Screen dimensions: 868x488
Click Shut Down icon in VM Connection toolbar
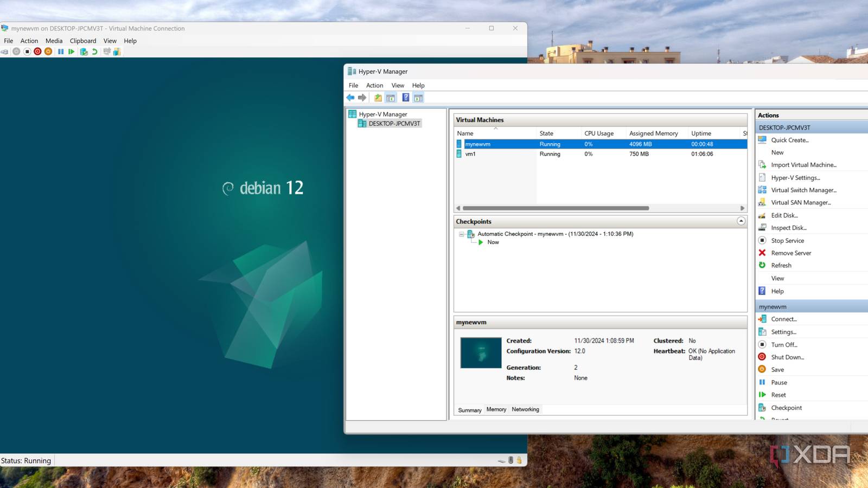[37, 52]
